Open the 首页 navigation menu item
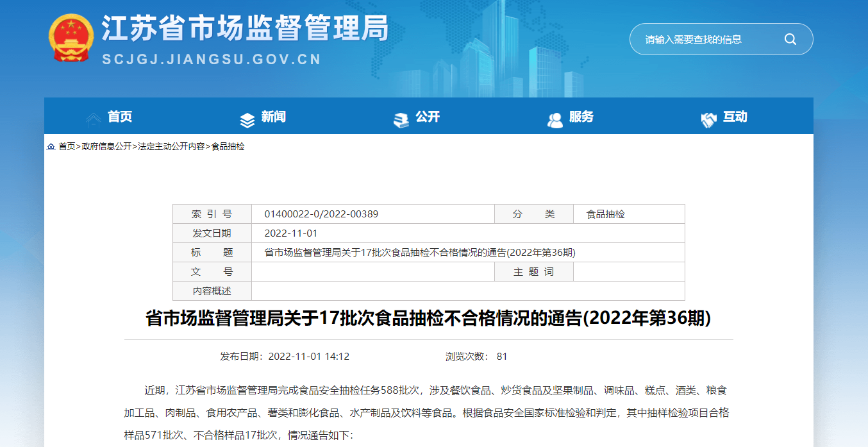This screenshot has width=868, height=447. pos(120,117)
